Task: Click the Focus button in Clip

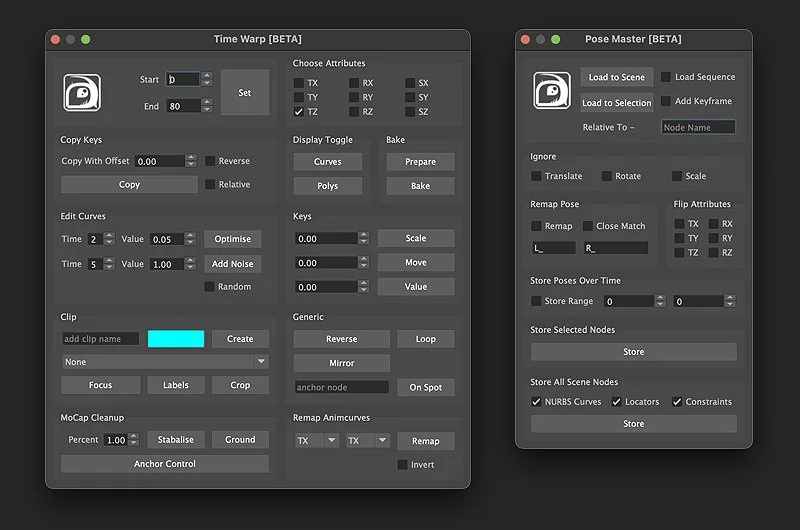Action: (x=101, y=385)
